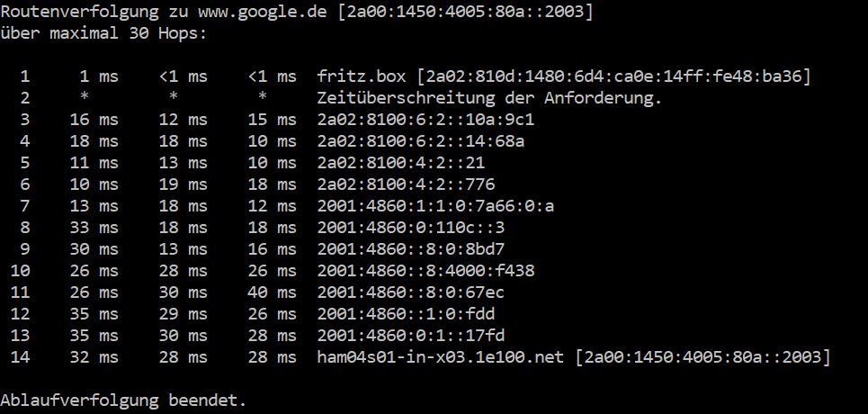Viewport: 868px width, 414px height.
Task: Click address 2a02:8100:4:2::21 in hop 5
Action: pos(401,163)
